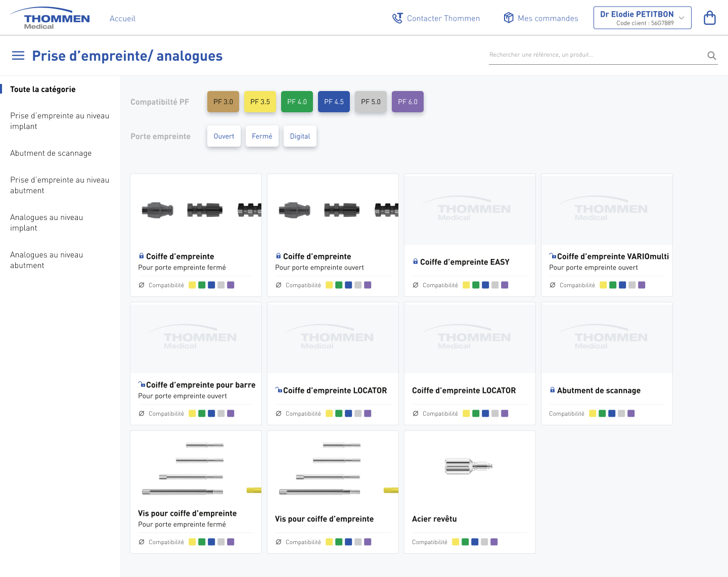Click diameter symbol on Coiffe d'empreinte EASY card
728x577 pixels.
point(416,285)
